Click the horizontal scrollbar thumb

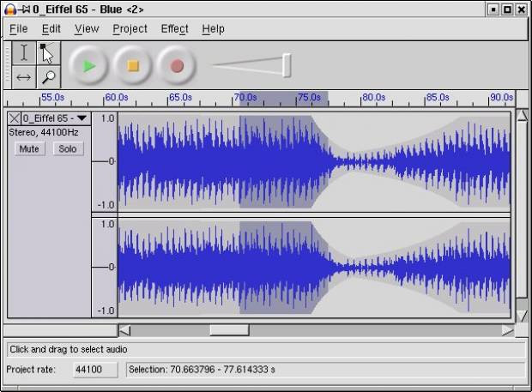(x=229, y=330)
